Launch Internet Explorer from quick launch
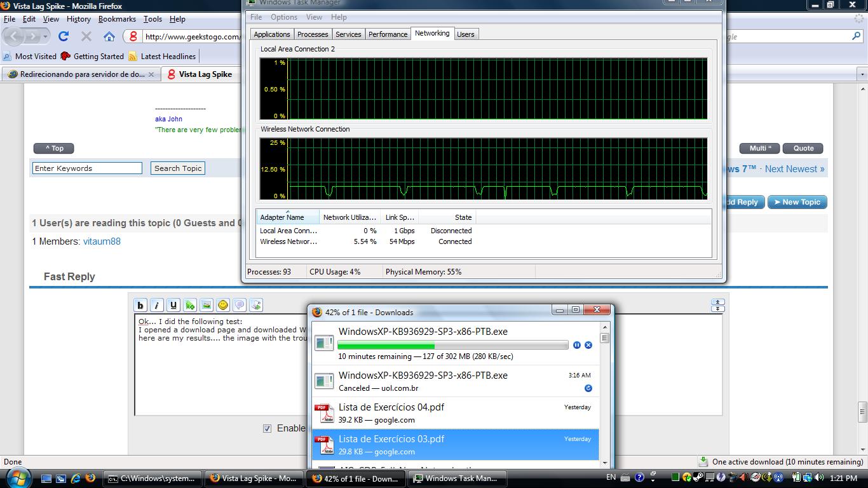The height and width of the screenshot is (488, 868). 76,478
